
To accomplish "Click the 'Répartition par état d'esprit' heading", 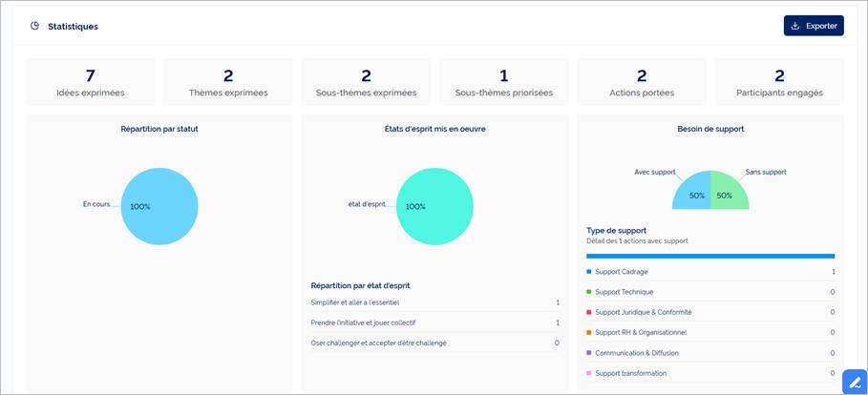I will [x=360, y=286].
